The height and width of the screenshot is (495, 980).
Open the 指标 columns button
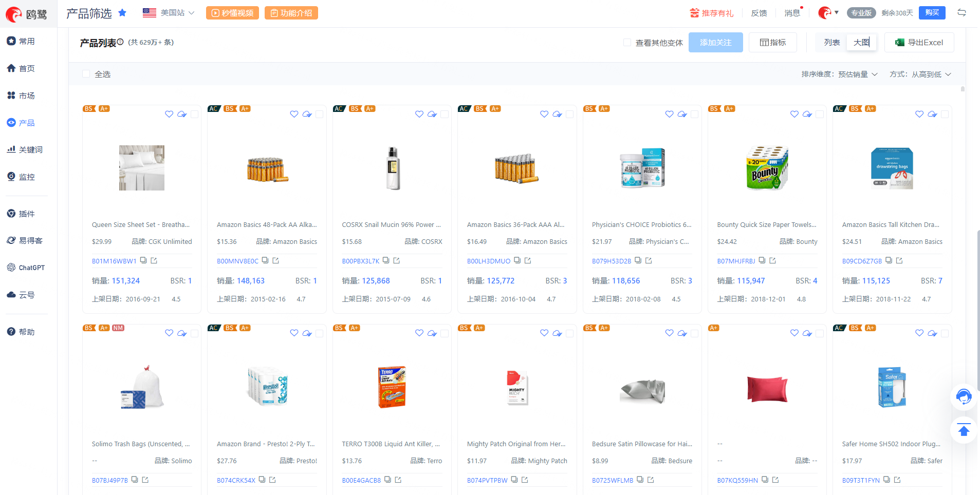tap(772, 42)
